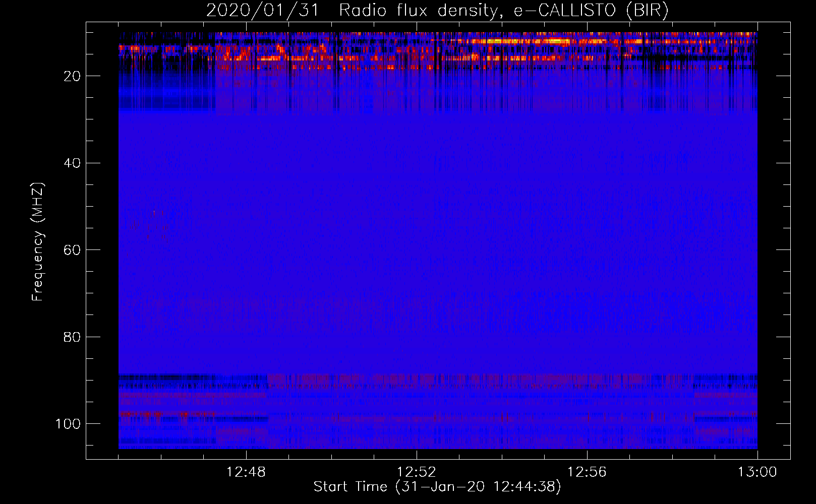Viewport: 816px width, 504px height.
Task: Click the 'Frequency (MHZ)' axis label
Action: point(38,241)
